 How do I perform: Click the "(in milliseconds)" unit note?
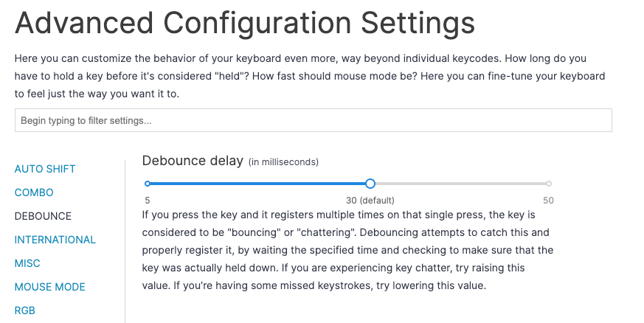(x=283, y=161)
